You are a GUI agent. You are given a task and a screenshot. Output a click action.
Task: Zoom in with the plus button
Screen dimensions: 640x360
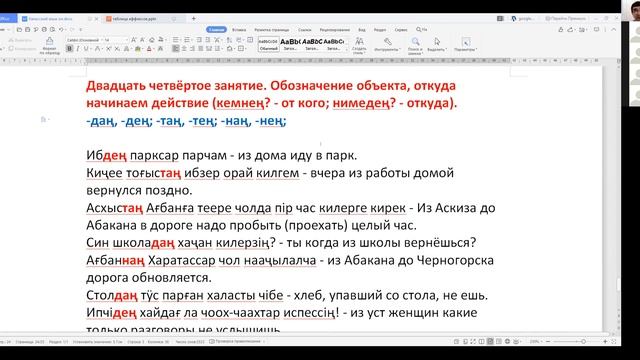(605, 341)
